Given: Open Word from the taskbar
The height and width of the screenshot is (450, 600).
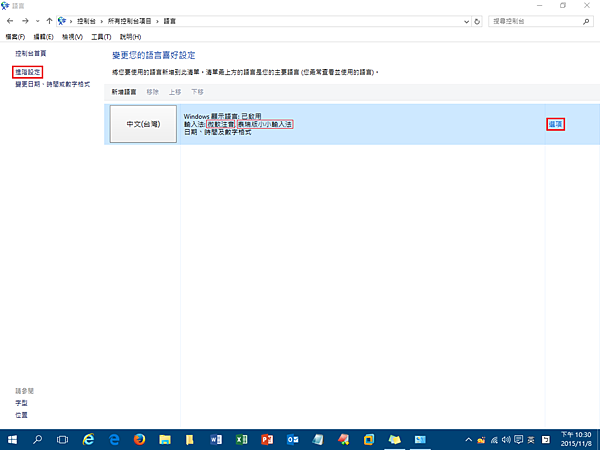Looking at the screenshot, I should 216,440.
